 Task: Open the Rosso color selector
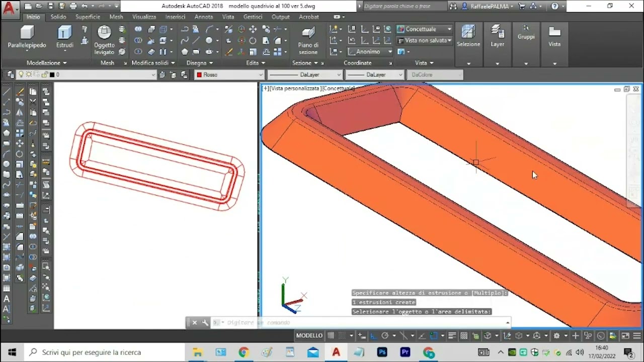229,74
